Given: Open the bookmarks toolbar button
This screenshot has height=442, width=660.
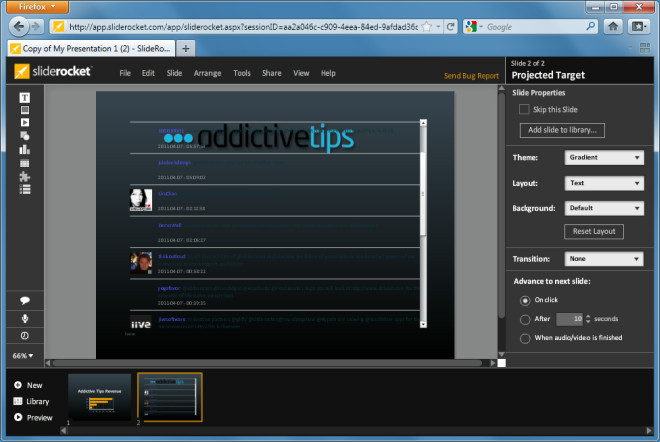Looking at the screenshot, I should point(639,27).
